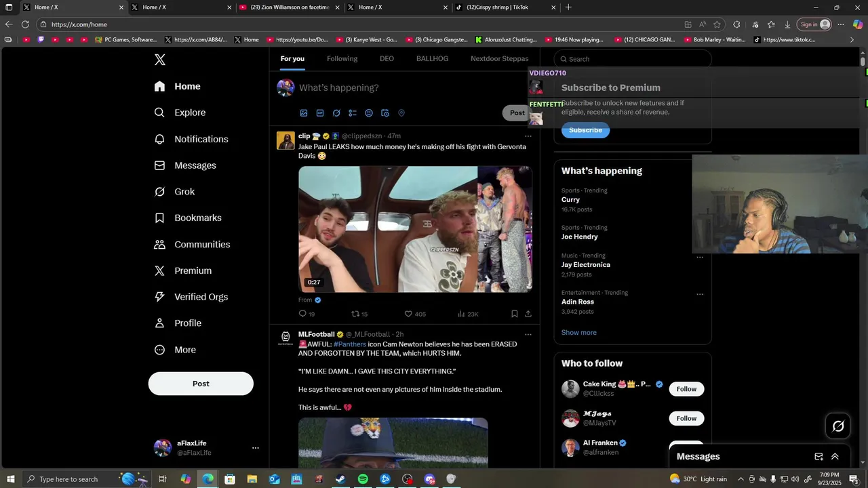Click the large Post button in sidebar
Viewport: 868px width, 488px height.
[201, 384]
